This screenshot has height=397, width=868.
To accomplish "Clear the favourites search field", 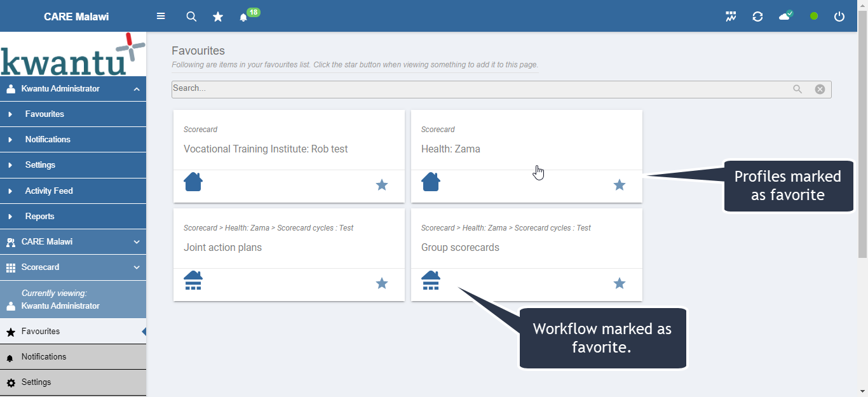I will 820,90.
